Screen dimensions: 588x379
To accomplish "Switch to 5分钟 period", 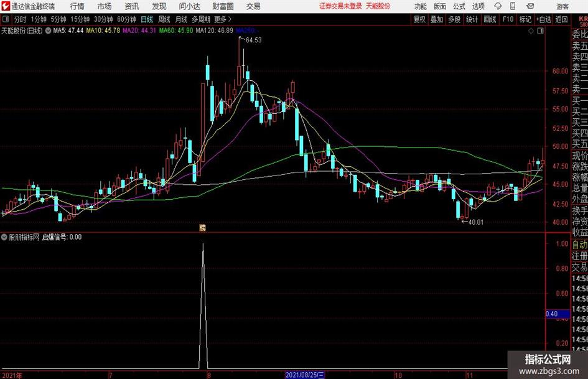I will click(58, 19).
